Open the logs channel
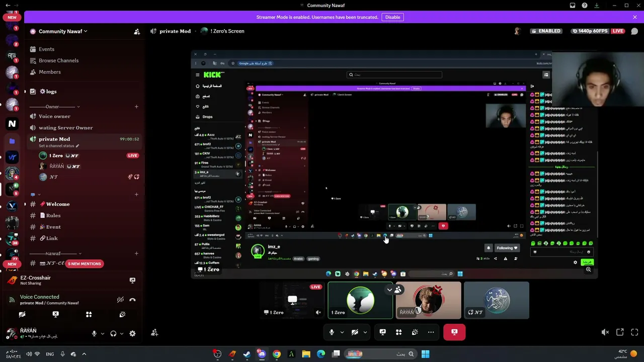The image size is (644, 362). coord(51,92)
